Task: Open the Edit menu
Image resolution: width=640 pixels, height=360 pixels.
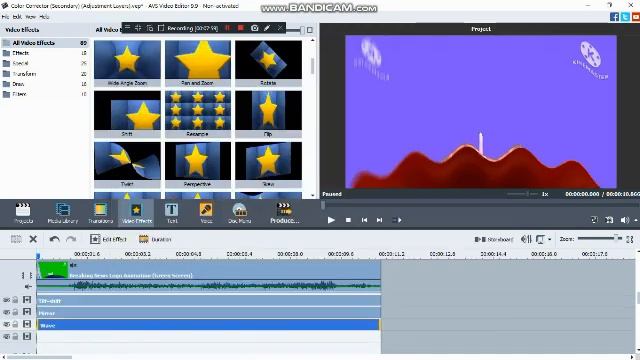Action: click(x=17, y=17)
